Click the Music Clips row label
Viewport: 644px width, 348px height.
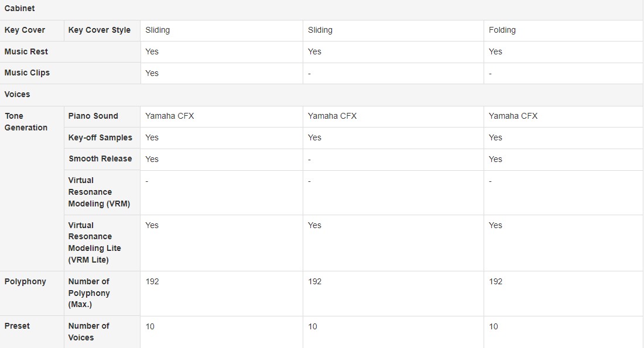point(27,73)
